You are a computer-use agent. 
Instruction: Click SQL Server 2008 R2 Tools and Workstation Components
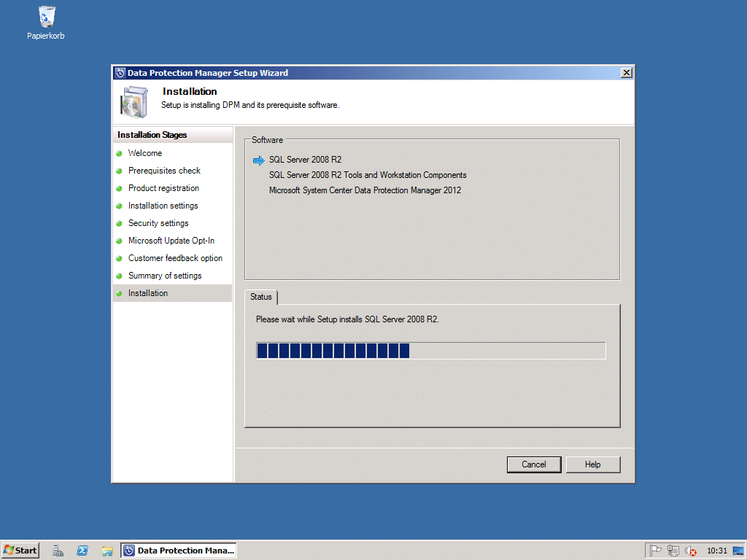coord(368,175)
